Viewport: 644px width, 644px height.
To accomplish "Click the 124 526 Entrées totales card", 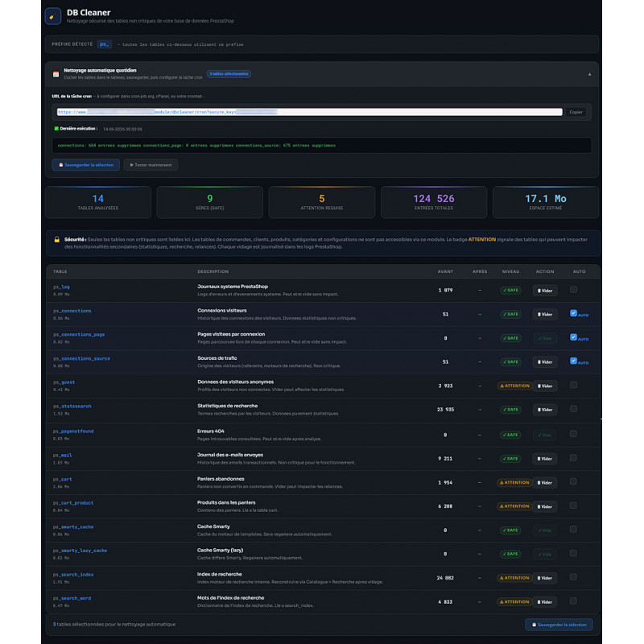I will click(x=434, y=202).
